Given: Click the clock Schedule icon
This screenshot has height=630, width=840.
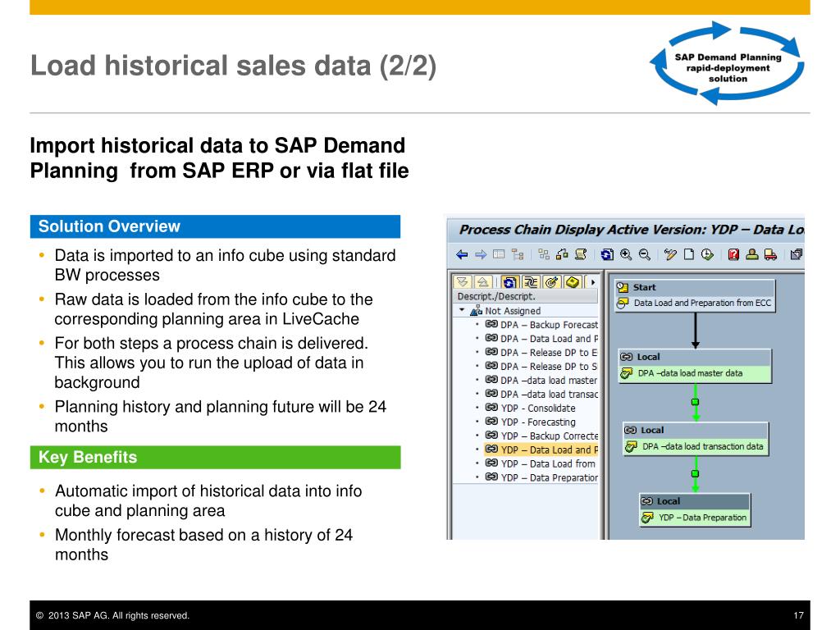Looking at the screenshot, I should coord(707,254).
